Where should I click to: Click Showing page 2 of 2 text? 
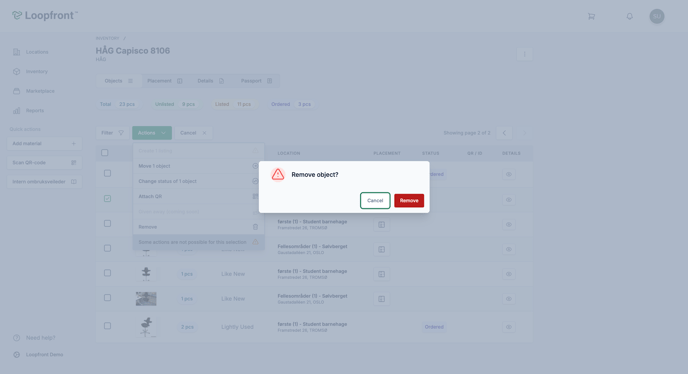point(467,133)
